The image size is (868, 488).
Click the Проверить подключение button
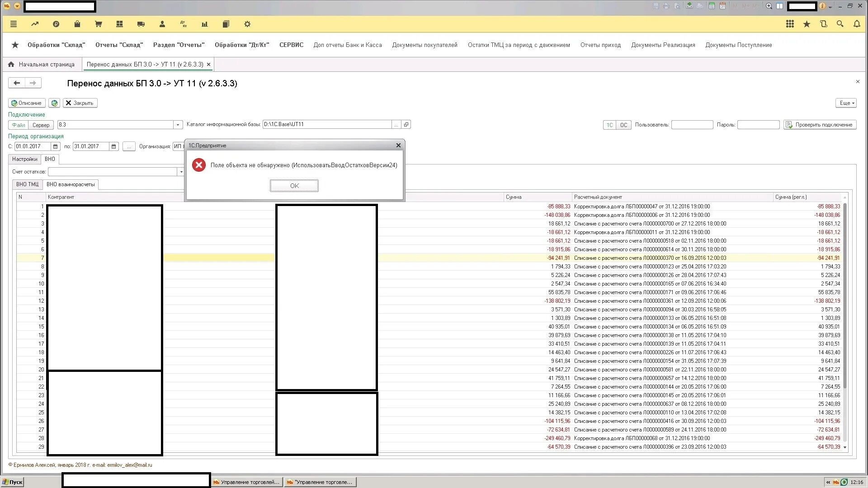point(820,125)
